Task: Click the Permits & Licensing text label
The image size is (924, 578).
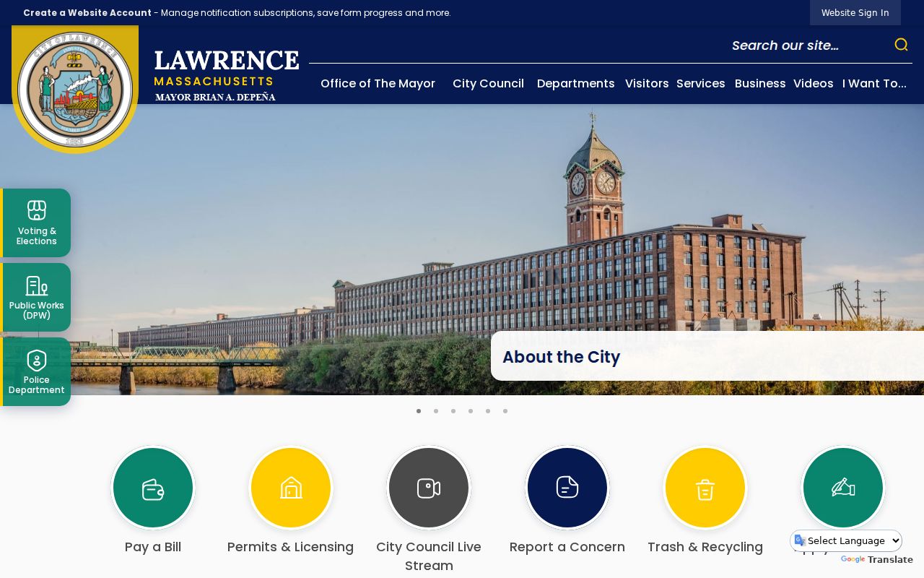Action: [291, 547]
